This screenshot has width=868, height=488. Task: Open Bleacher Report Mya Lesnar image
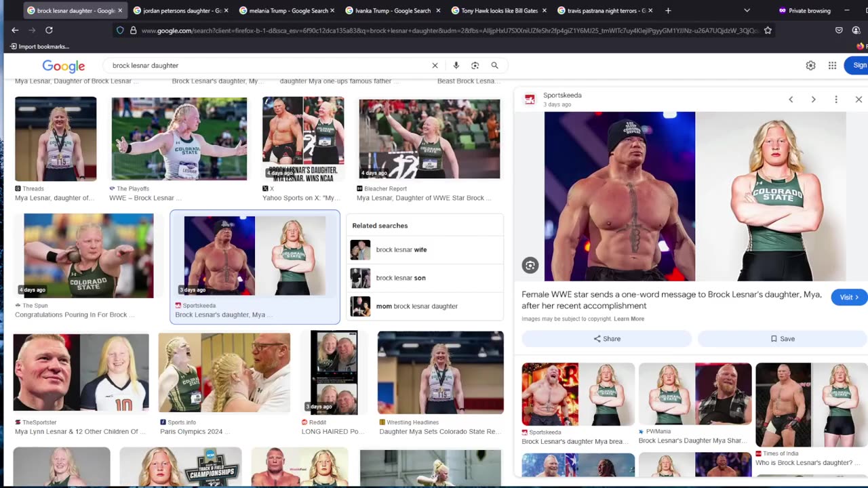click(429, 139)
